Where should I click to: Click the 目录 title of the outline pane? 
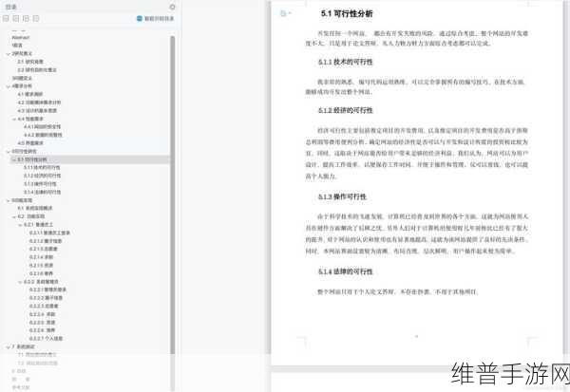[x=10, y=7]
